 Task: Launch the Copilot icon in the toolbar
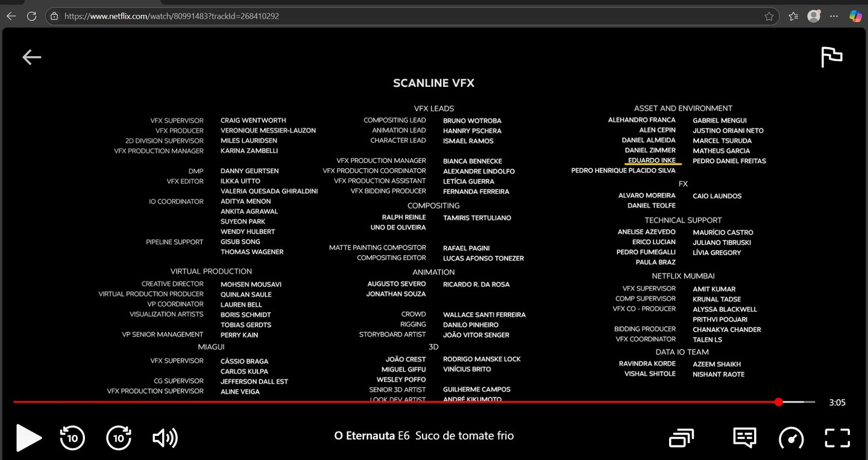coord(855,16)
